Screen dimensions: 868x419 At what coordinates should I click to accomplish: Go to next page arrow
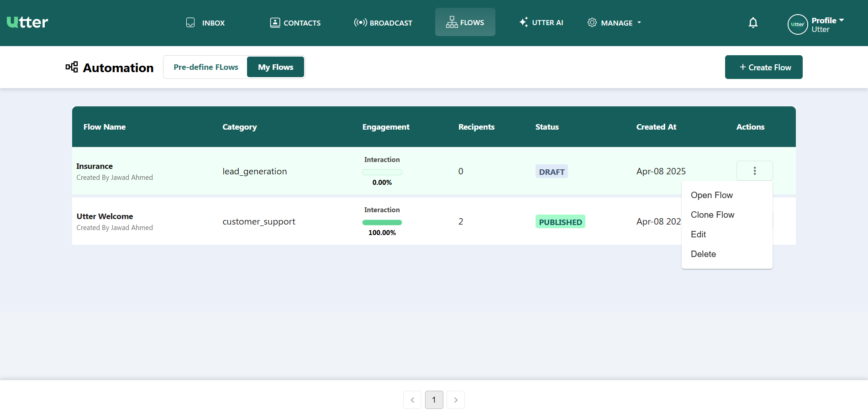(455, 400)
